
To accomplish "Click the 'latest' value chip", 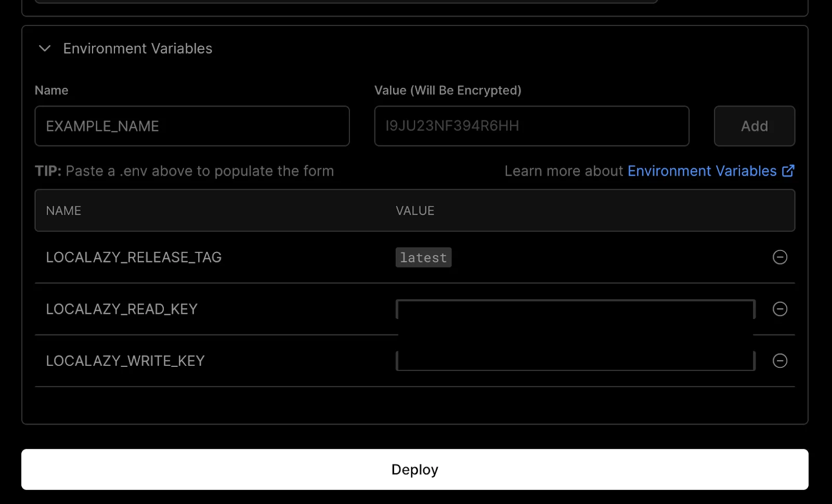I will click(423, 258).
